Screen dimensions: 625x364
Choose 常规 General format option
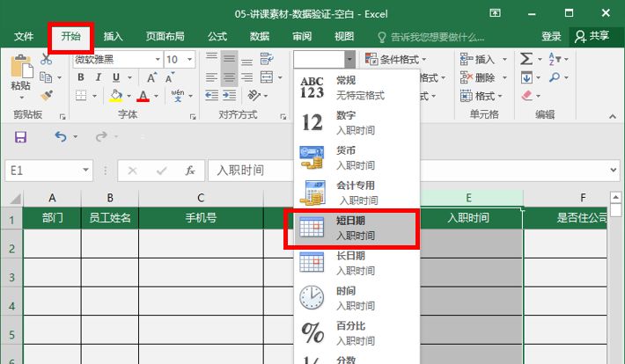[357, 88]
